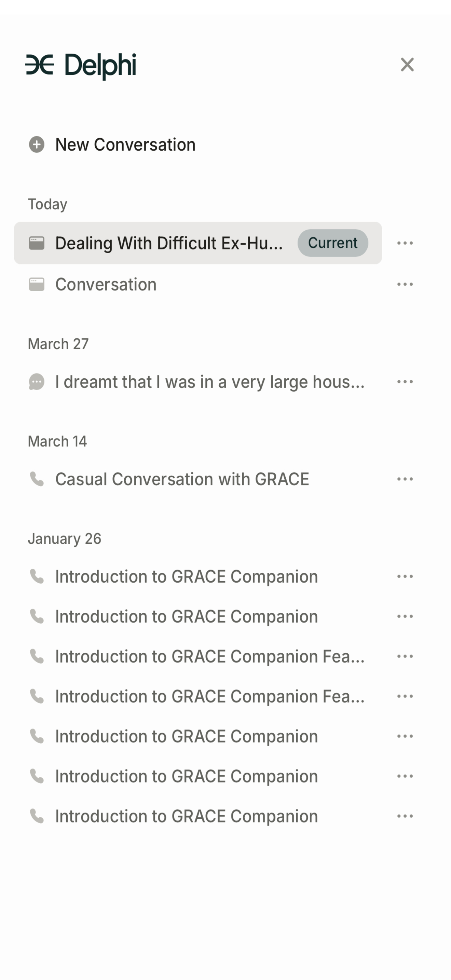Image resolution: width=451 pixels, height=980 pixels.
Task: Click the phone icon beside Casual Conversation
Action: point(37,479)
